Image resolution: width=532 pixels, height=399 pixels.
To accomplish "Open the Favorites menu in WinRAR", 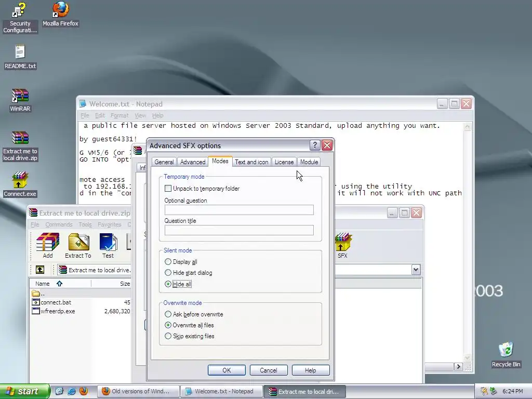I will click(x=109, y=224).
